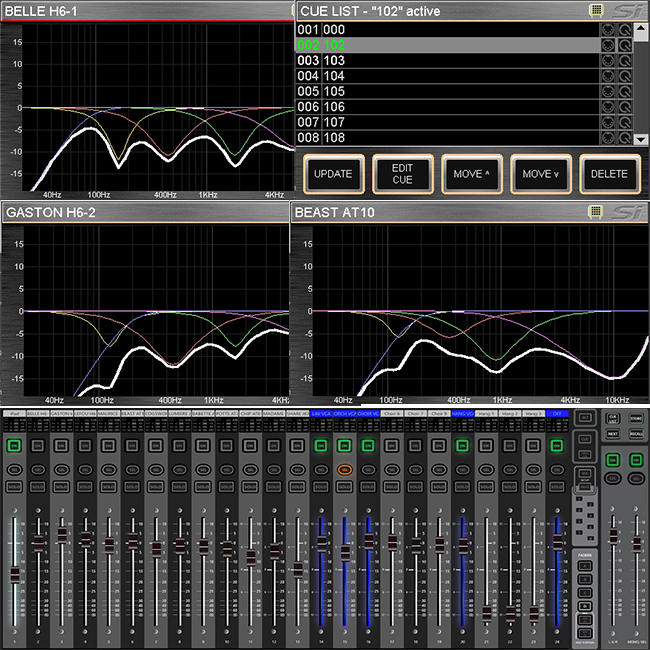This screenshot has width=650, height=650.
Task: Solo the BELLE H6 channel
Action: (38, 487)
